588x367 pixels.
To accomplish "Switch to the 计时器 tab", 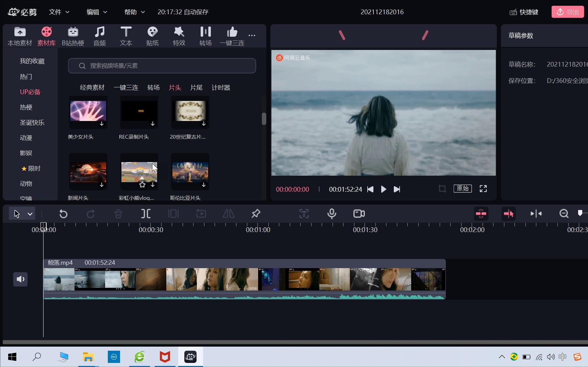I will 221,88.
